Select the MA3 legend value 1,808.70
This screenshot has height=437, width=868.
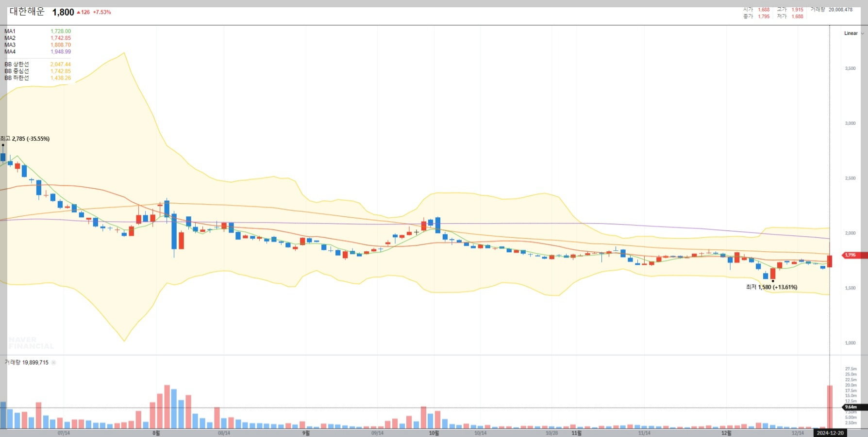61,45
